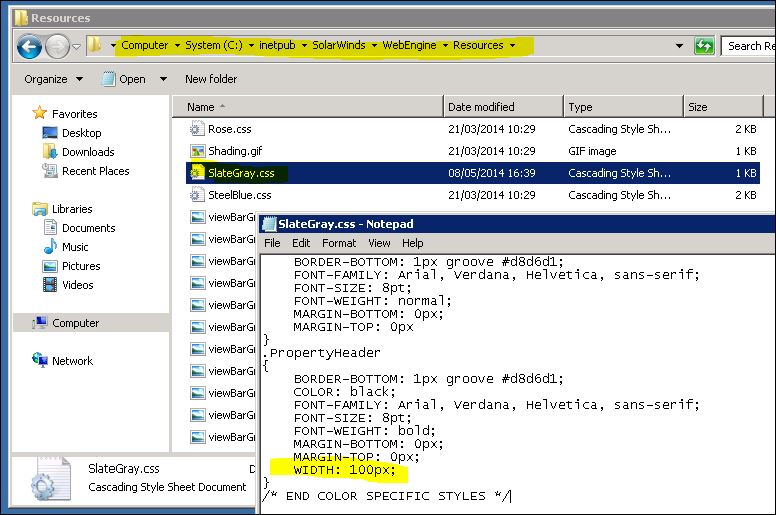Open the Notepad Help menu

point(413,243)
